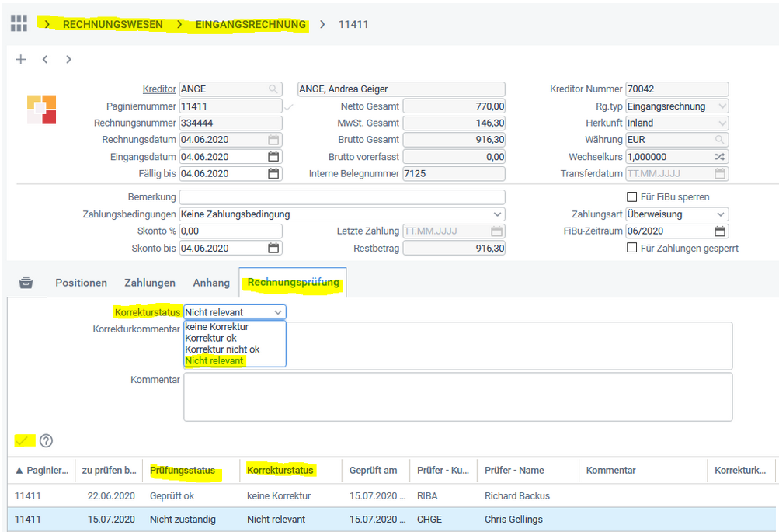Open the Zahlungen tab
The image size is (779, 532).
tap(150, 283)
